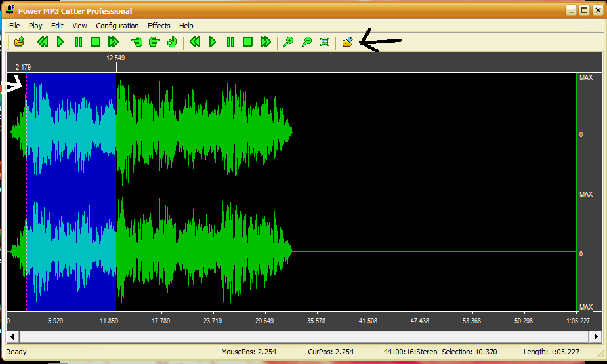
Task: Click the MousePos: 2.254 status text
Action: tap(249, 352)
